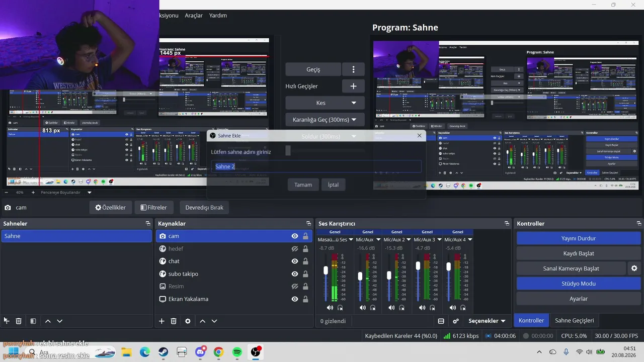This screenshot has width=644, height=362.
Task: Open transition options three-dot menu
Action: [353, 69]
